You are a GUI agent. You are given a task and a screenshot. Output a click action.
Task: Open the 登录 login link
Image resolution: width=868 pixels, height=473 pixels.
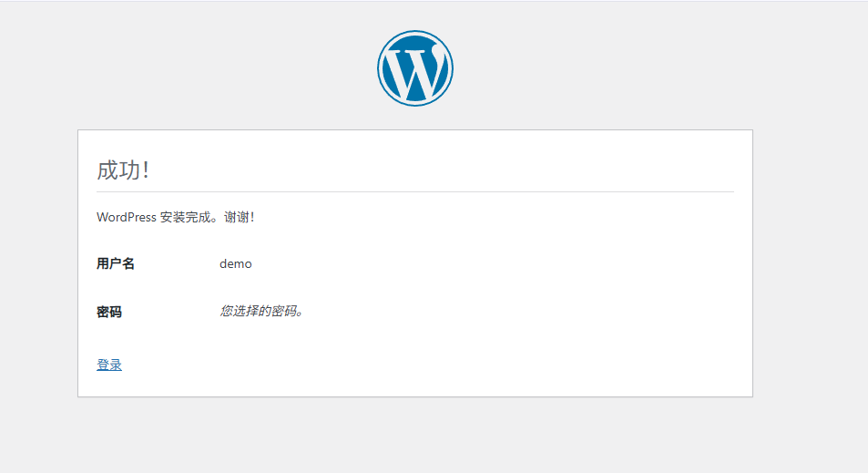109,365
